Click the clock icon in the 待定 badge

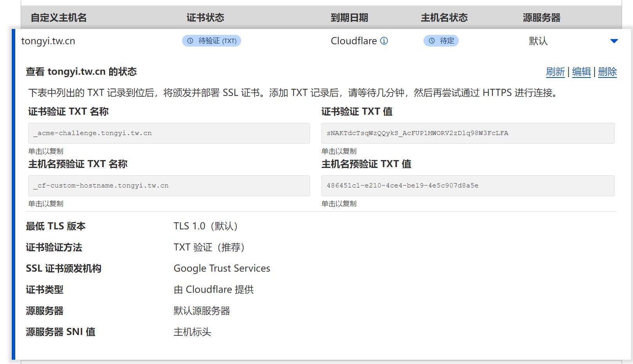[432, 40]
